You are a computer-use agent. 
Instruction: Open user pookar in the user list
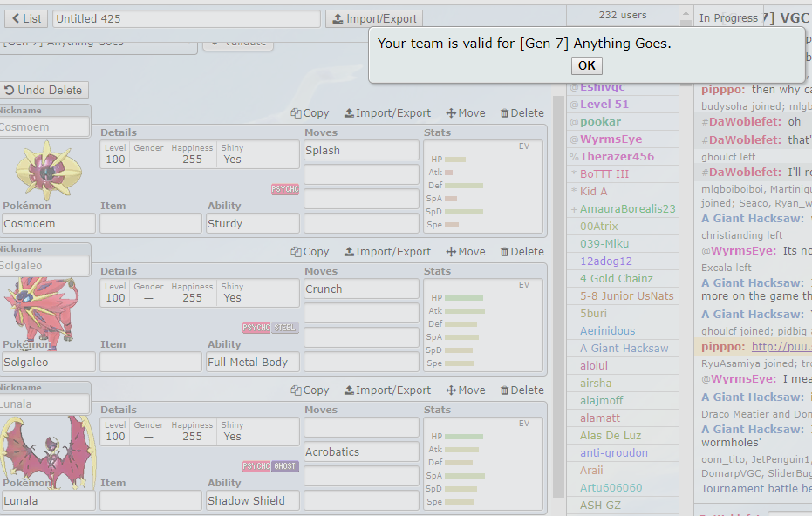(600, 122)
